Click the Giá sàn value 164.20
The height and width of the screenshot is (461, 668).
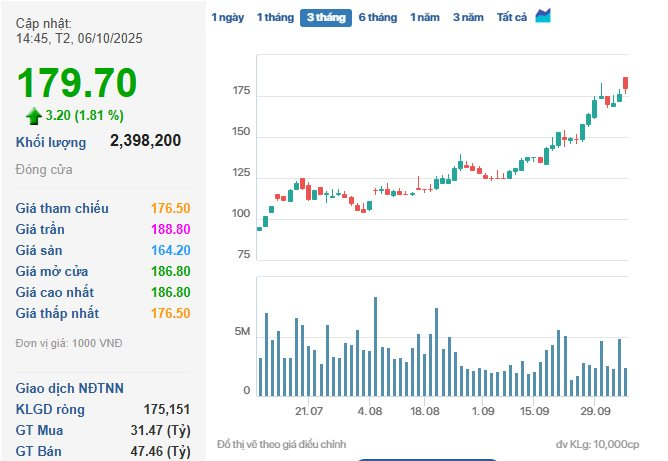[x=170, y=250]
